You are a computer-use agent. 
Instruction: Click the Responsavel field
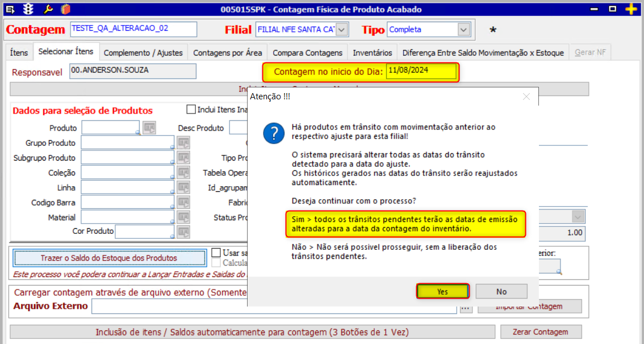pyautogui.click(x=133, y=71)
